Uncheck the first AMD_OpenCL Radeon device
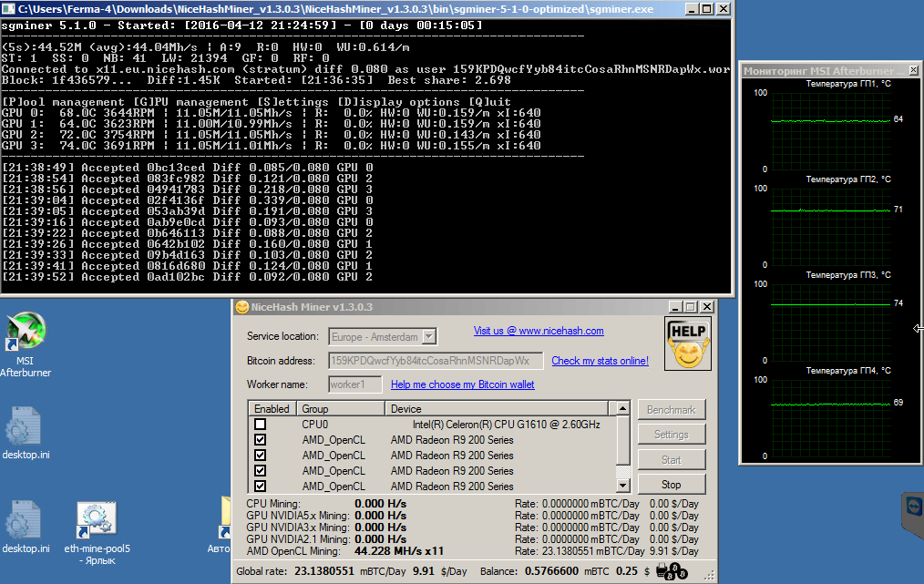The image size is (924, 584). (260, 440)
